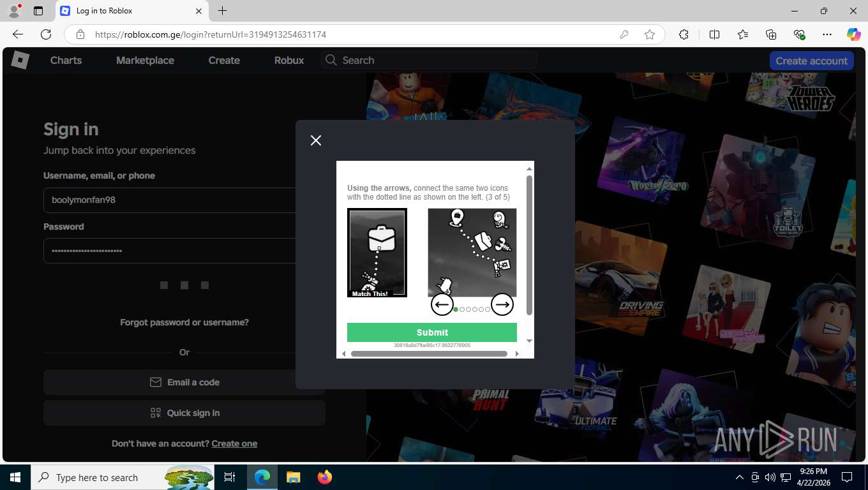Click the Create account button
The width and height of the screenshot is (868, 490).
[x=811, y=61]
